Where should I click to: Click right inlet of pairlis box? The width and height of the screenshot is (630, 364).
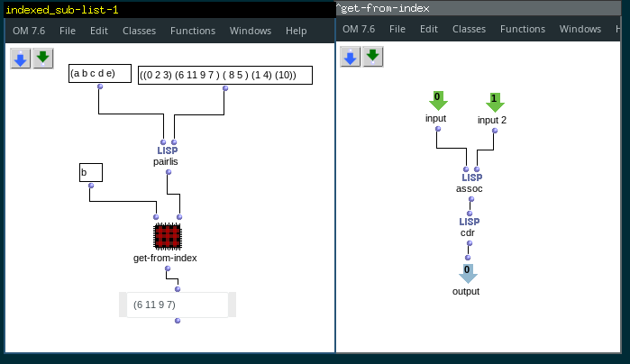174,142
